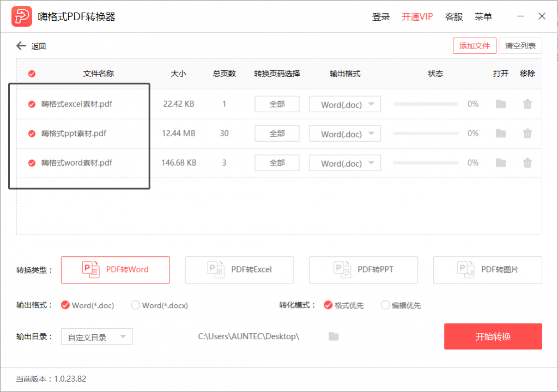This screenshot has height=392, width=558.
Task: Click the 状态 column header
Action: point(435,74)
